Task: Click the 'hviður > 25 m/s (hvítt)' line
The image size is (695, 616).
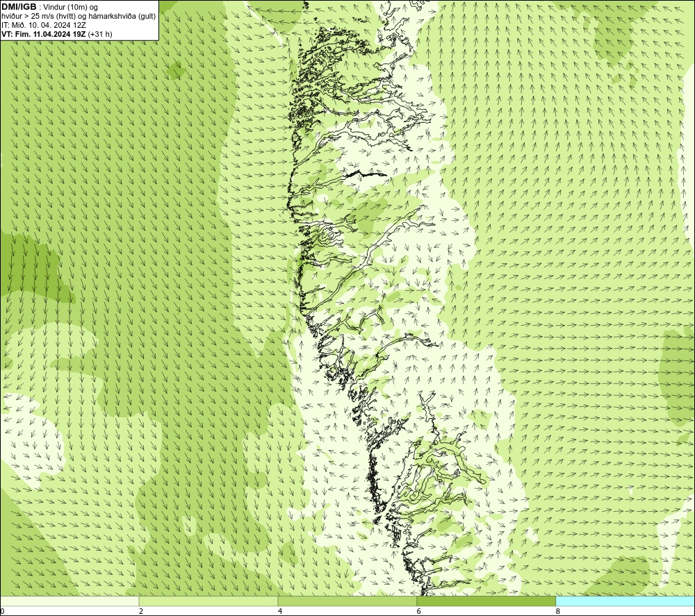Action: [79, 16]
